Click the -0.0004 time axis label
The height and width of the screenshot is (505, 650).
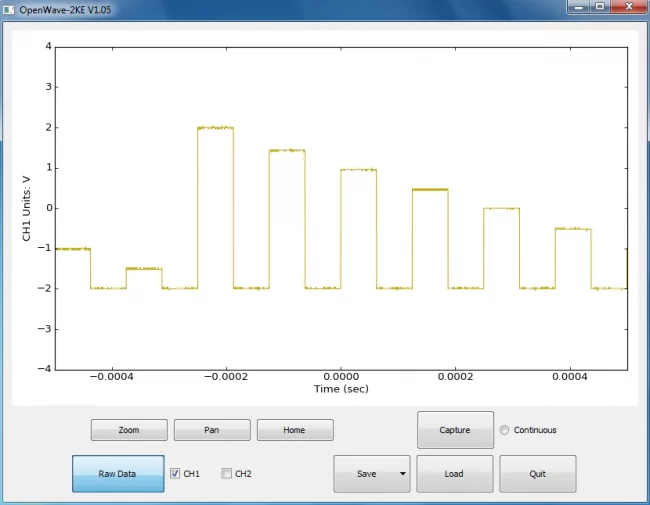point(112,376)
